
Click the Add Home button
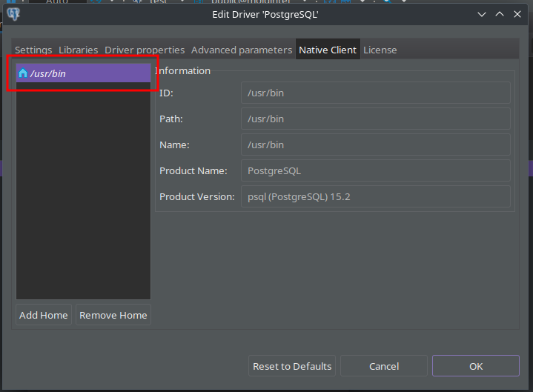(x=44, y=315)
